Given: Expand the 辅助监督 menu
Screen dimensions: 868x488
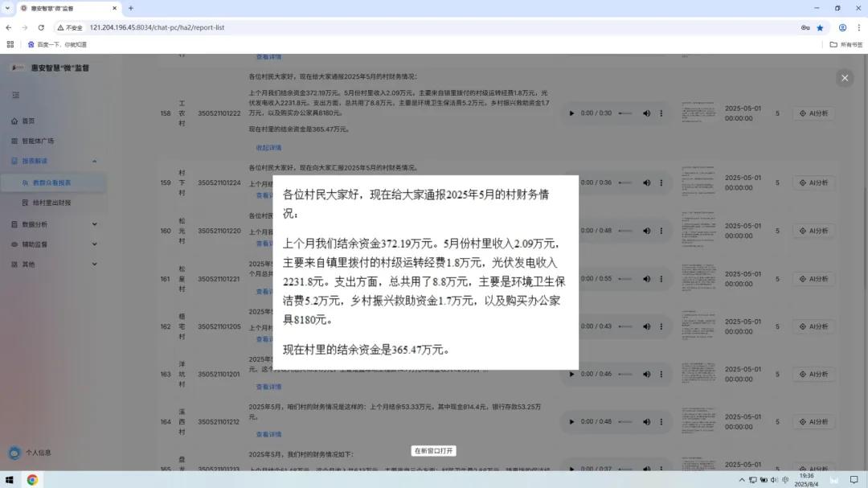Looking at the screenshot, I should point(94,244).
